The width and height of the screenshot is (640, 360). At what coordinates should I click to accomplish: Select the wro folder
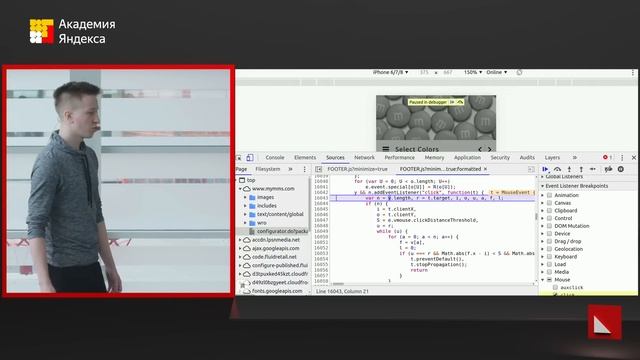(262, 223)
